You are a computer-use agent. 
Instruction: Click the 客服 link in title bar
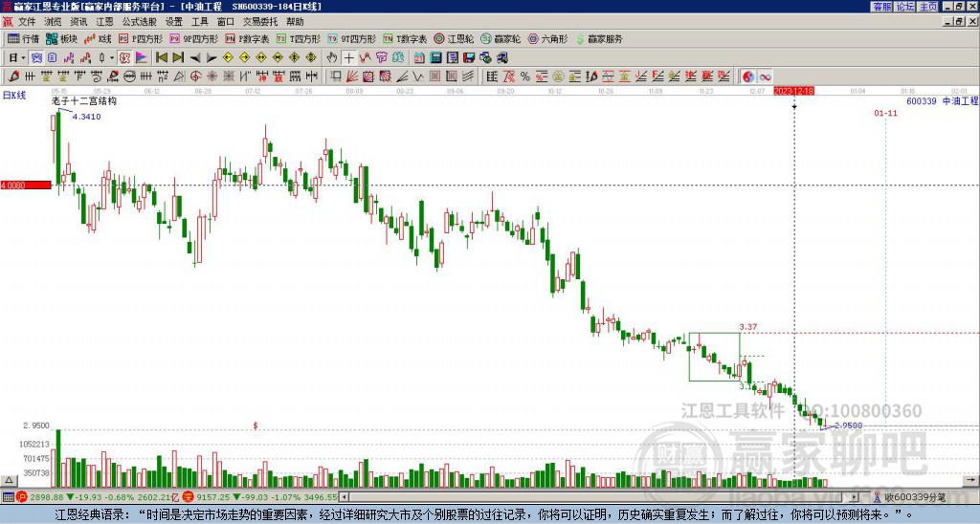(881, 7)
